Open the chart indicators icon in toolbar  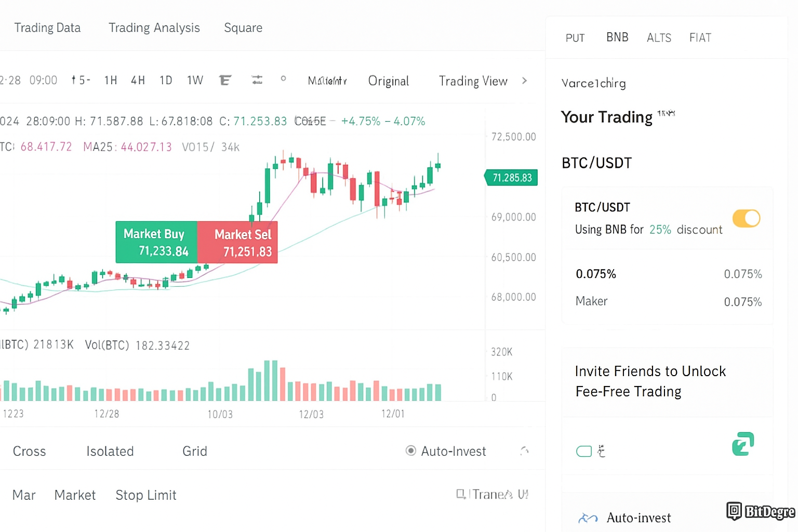click(225, 80)
